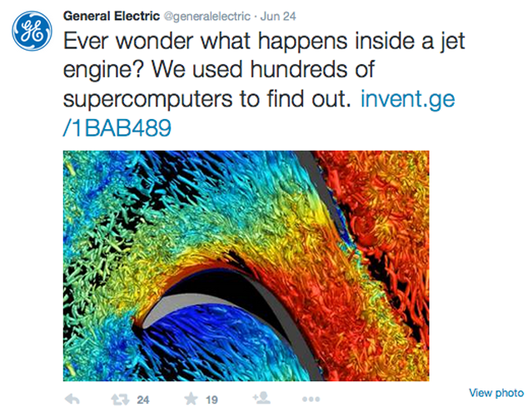View the favorite count 19
The image size is (532, 417).
click(211, 400)
